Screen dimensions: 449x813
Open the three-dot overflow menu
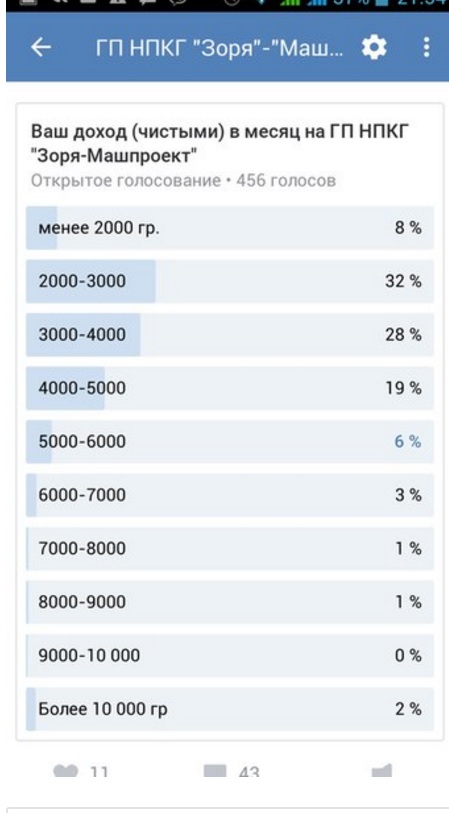(426, 47)
